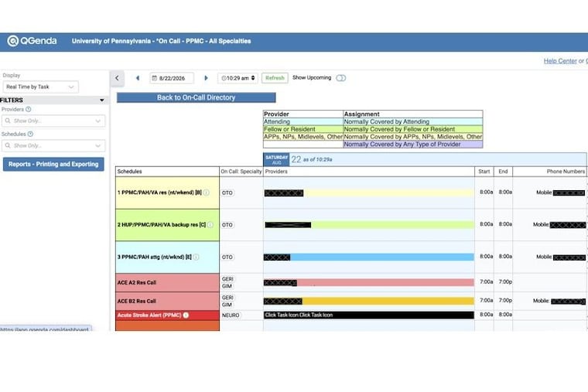Go to next day arrow
This screenshot has height=392, width=588.
(x=206, y=78)
